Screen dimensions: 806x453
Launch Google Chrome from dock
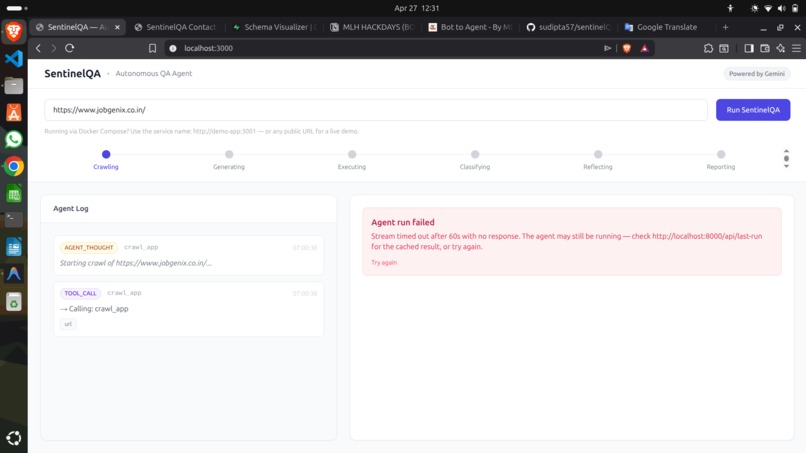14,167
